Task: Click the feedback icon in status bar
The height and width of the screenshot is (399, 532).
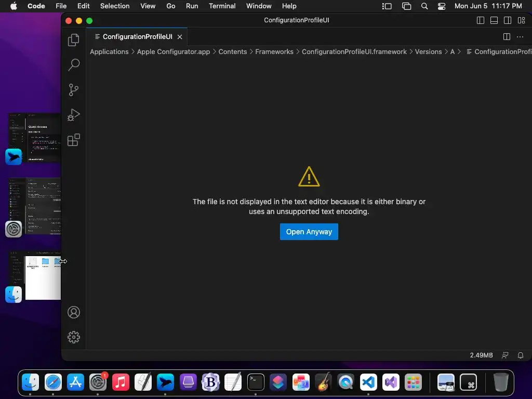Action: click(505, 355)
